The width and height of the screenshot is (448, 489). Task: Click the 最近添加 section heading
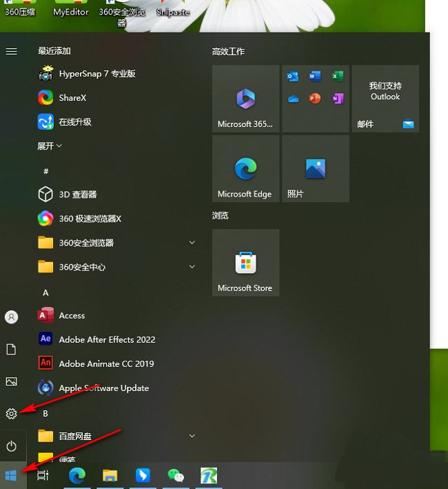[x=54, y=51]
